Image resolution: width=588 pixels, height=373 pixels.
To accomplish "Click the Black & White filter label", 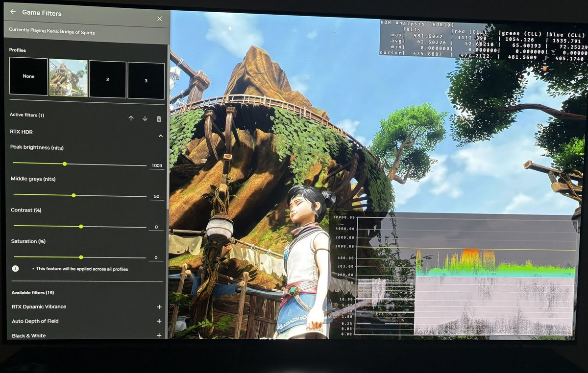I will coord(28,335).
